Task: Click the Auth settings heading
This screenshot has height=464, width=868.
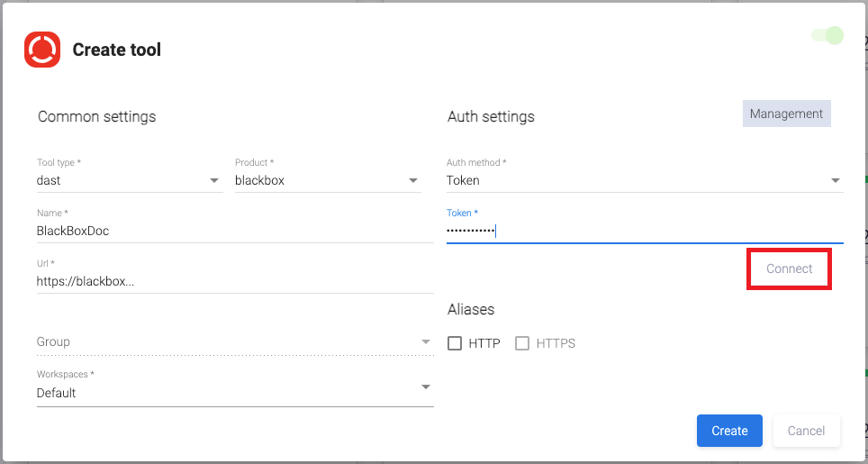Action: (491, 117)
